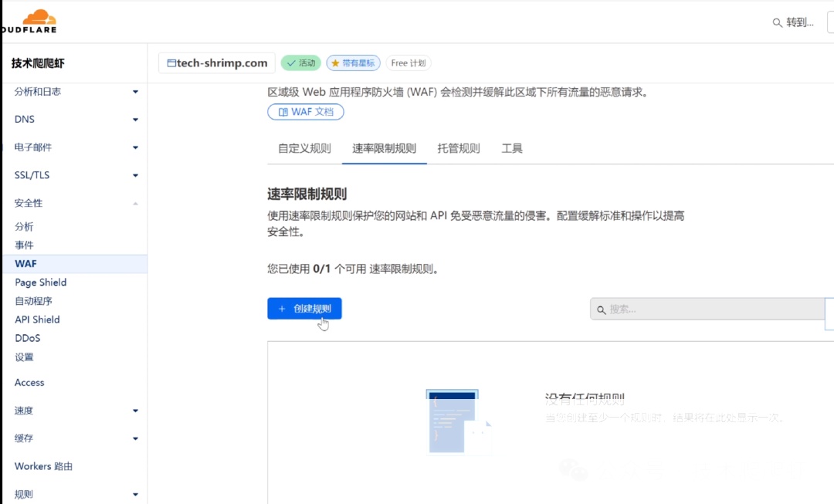Open 事件 under 安全性
This screenshot has height=504, width=834.
[24, 245]
